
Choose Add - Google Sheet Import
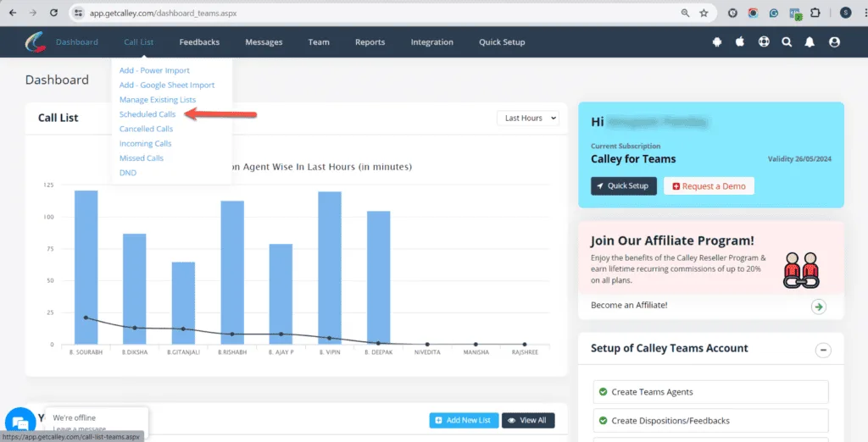(x=167, y=85)
